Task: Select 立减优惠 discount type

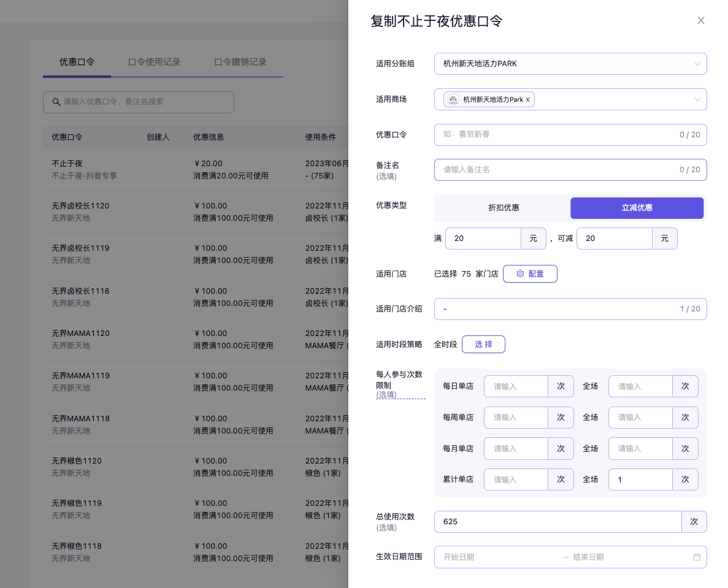Action: click(637, 208)
